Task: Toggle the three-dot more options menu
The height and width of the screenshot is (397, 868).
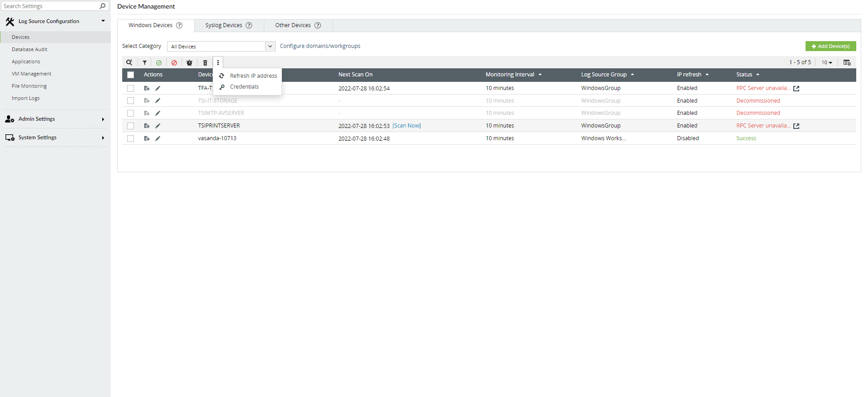Action: point(218,63)
